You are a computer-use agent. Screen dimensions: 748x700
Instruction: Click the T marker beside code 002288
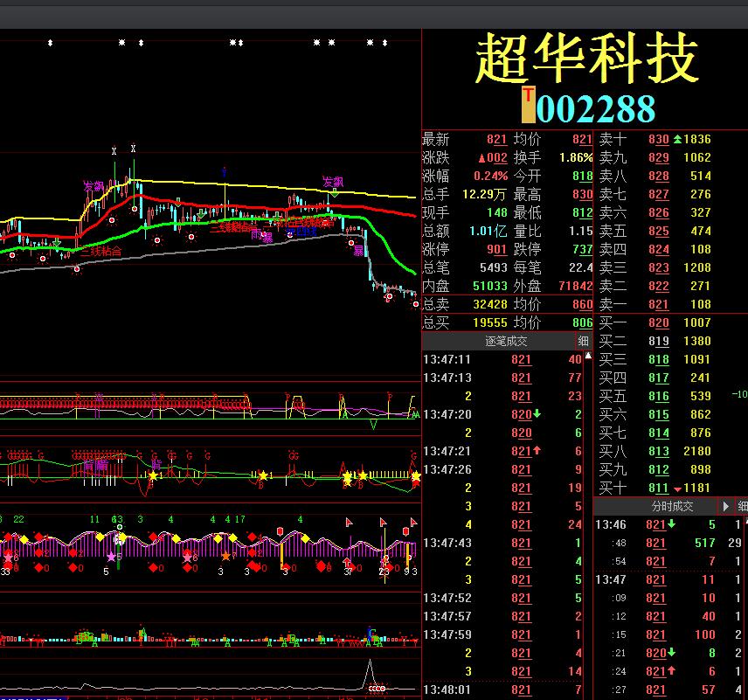528,104
